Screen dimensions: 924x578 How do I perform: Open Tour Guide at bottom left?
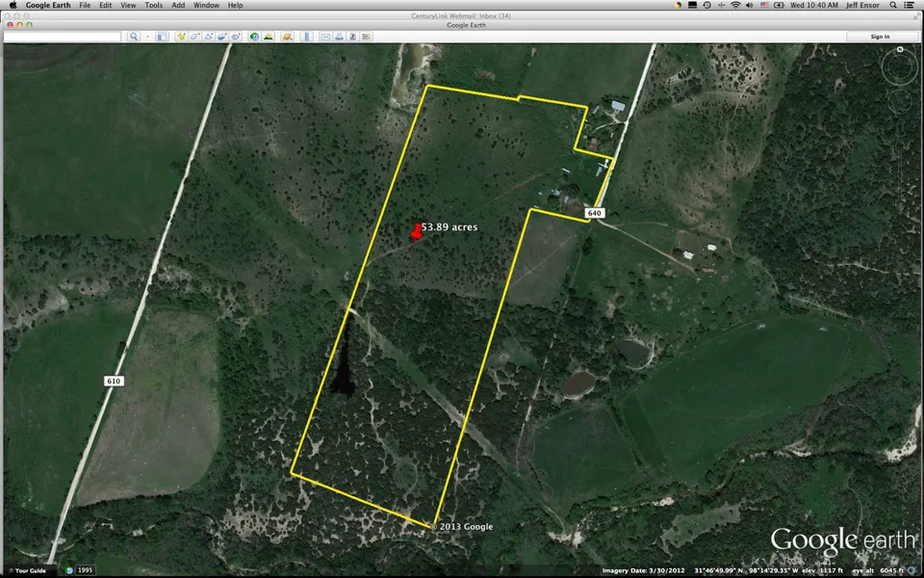(x=27, y=570)
